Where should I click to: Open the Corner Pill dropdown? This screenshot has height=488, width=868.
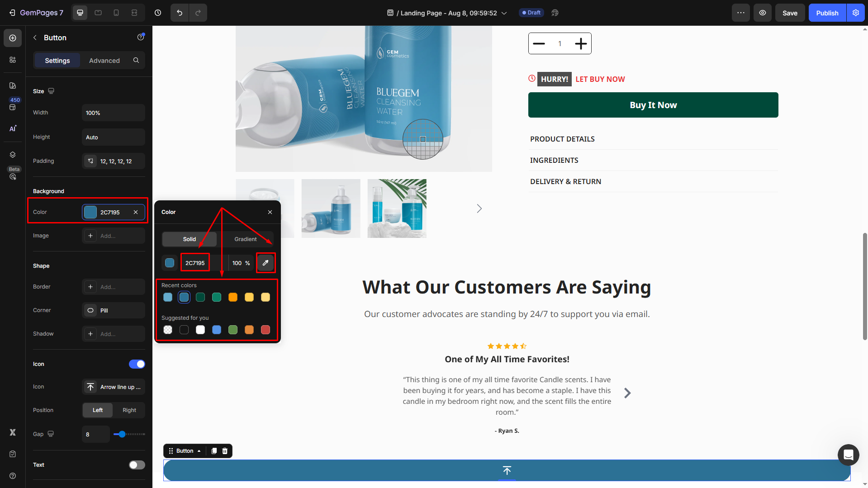pos(114,310)
